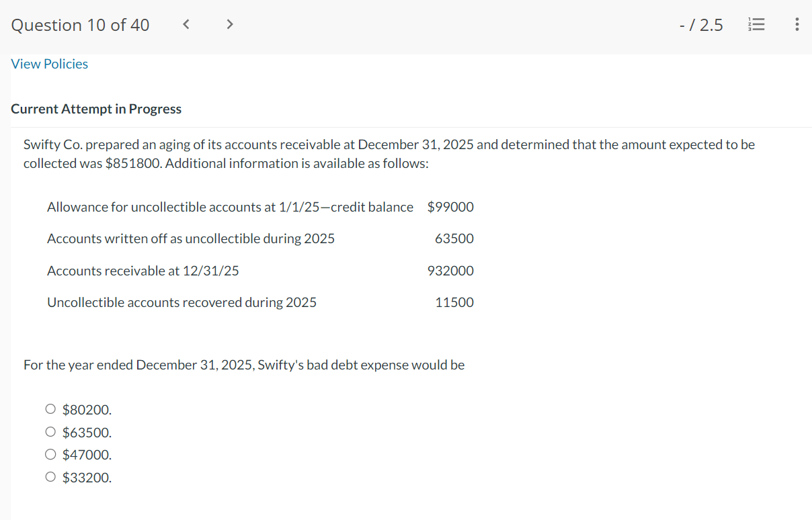Choose the $33200 answer choice
Viewport: 812px width, 520px height.
(50, 476)
